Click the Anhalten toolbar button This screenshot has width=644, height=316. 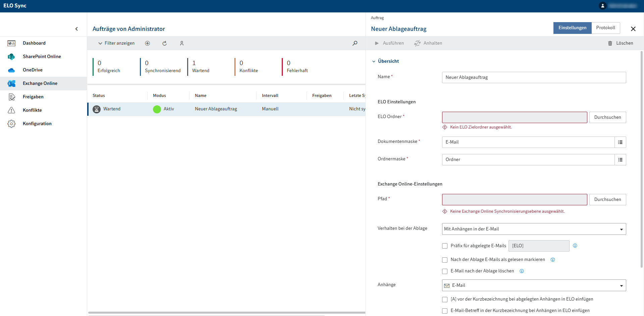(428, 43)
